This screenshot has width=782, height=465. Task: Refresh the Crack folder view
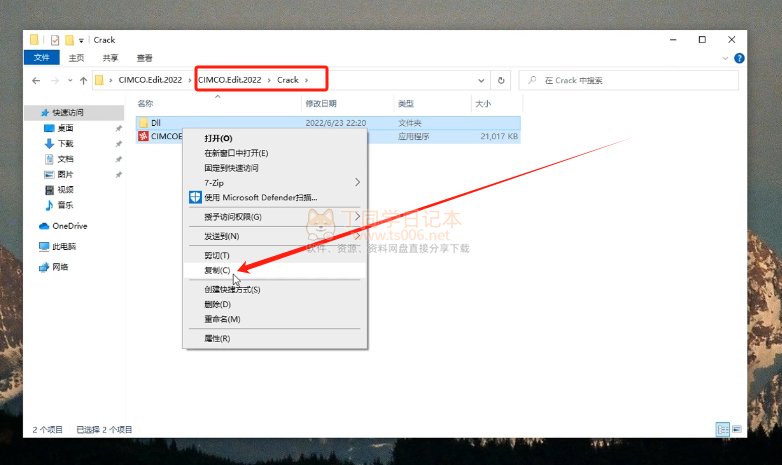501,80
